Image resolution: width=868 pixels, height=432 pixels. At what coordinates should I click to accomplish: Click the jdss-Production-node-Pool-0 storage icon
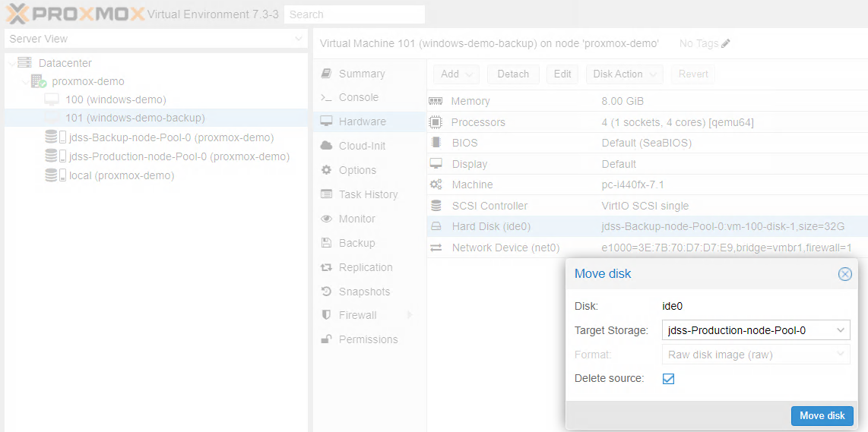tap(55, 156)
